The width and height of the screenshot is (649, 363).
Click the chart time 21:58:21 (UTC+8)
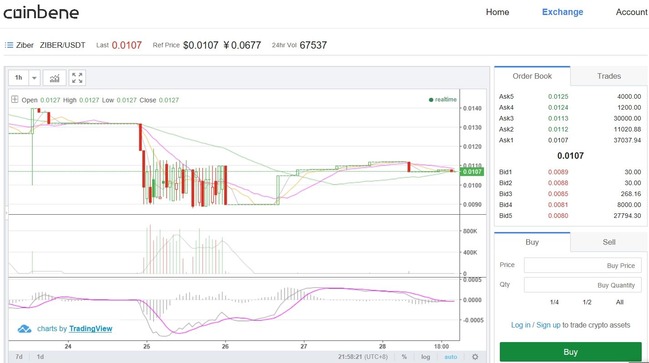click(x=363, y=357)
